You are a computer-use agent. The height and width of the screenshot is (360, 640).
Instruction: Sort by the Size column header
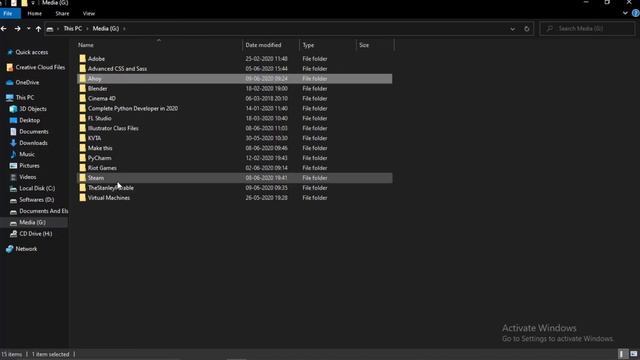[x=364, y=45]
